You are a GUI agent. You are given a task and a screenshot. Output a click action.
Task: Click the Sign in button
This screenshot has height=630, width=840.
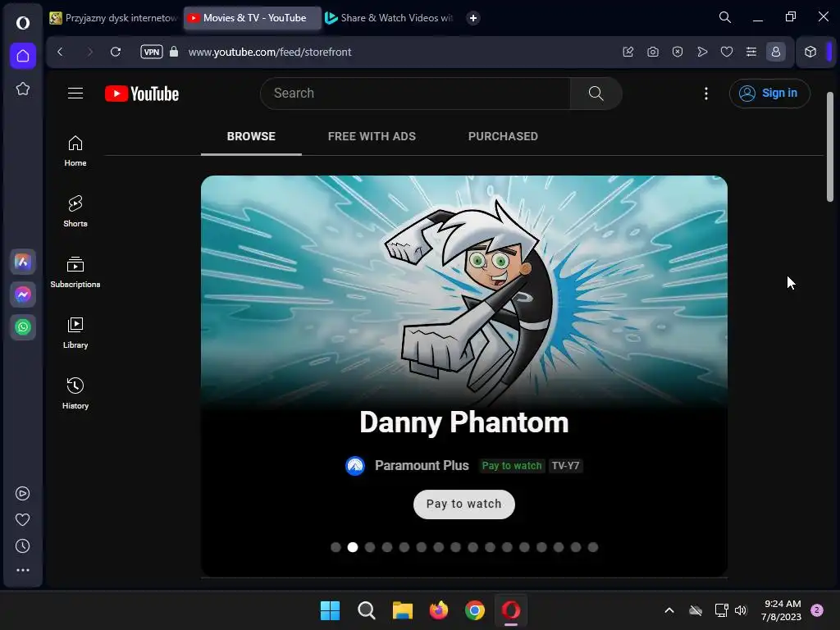coord(769,94)
